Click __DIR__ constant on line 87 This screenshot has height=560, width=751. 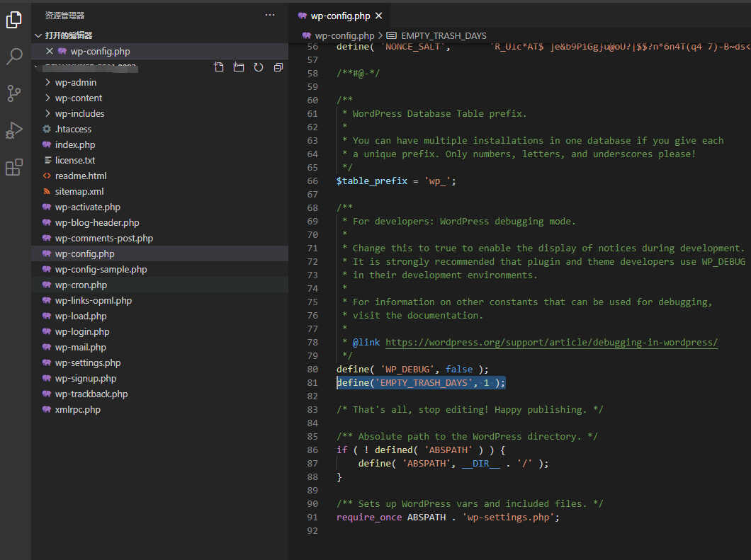pyautogui.click(x=481, y=463)
